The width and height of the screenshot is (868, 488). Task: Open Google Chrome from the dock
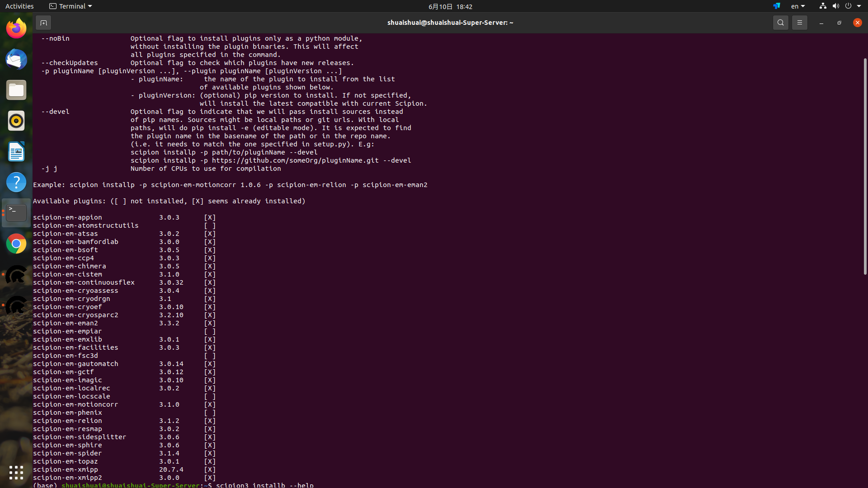16,243
